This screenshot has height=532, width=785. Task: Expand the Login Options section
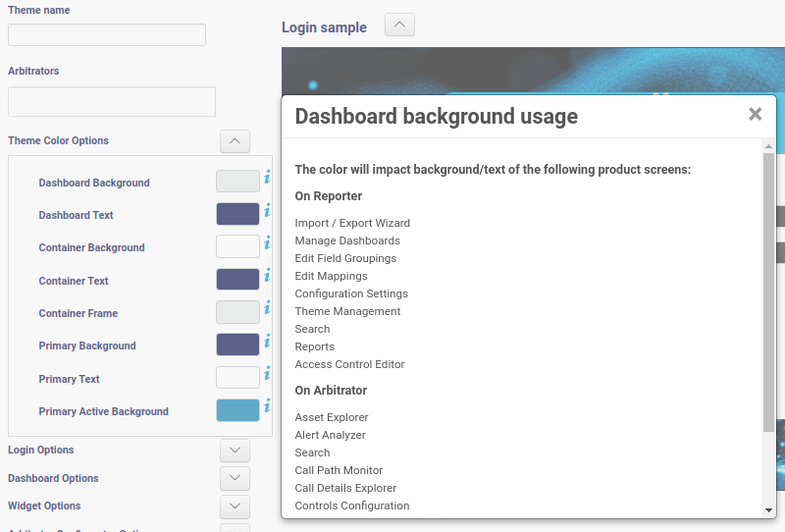[235, 451]
